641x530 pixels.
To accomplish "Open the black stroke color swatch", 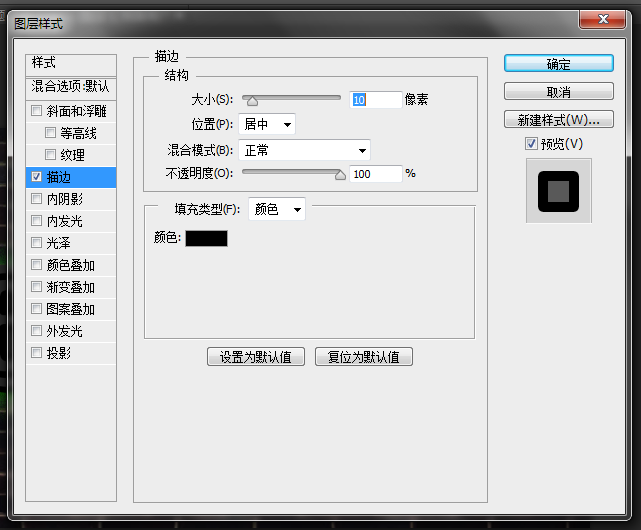I will pyautogui.click(x=206, y=238).
